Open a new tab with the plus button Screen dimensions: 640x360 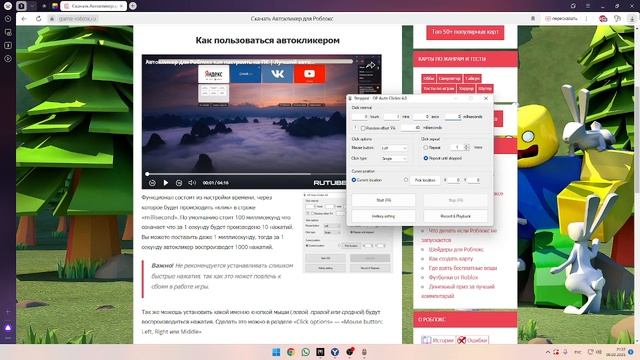133,6
